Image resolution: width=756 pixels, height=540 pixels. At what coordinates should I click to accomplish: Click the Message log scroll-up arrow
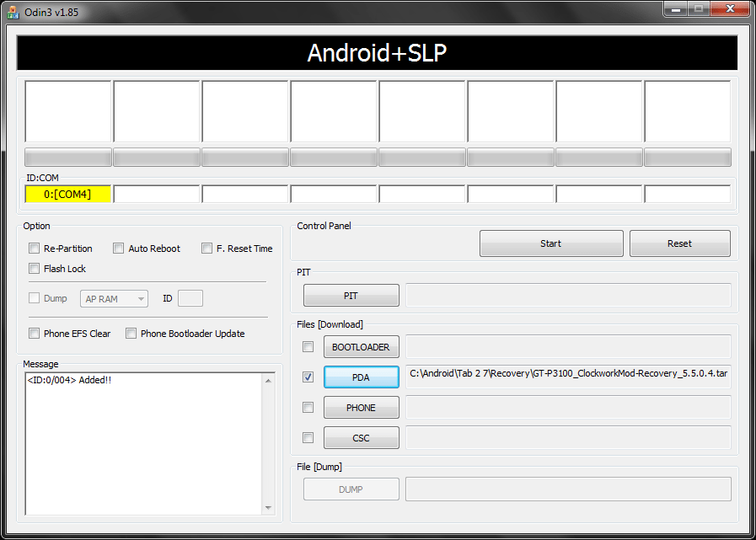tap(269, 381)
